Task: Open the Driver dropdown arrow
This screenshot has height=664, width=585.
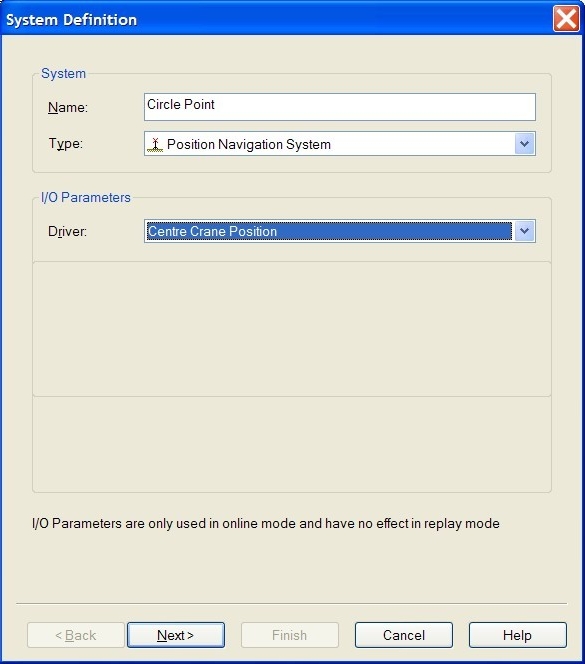Action: 524,231
